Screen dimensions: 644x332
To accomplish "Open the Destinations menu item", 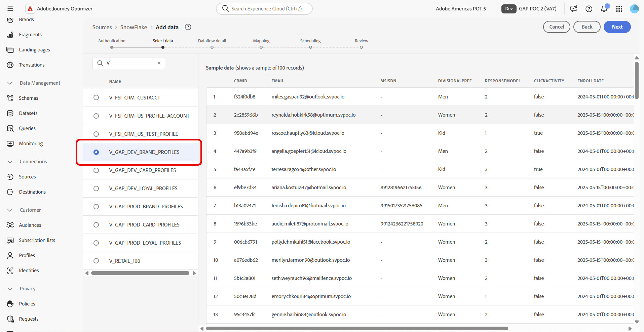I will [32, 192].
